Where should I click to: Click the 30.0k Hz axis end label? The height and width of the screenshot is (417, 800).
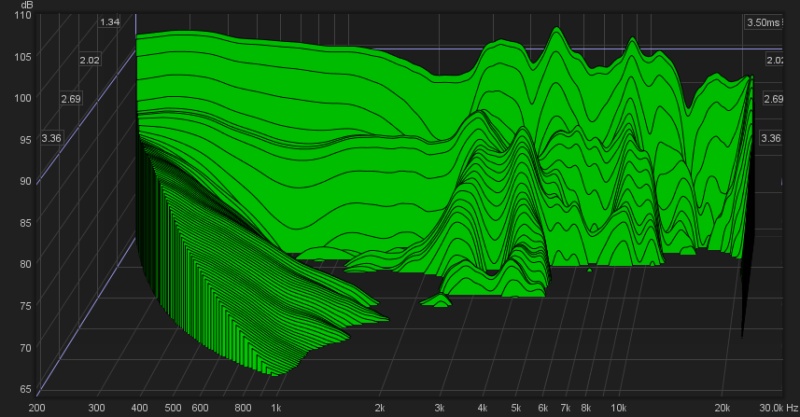[779, 408]
